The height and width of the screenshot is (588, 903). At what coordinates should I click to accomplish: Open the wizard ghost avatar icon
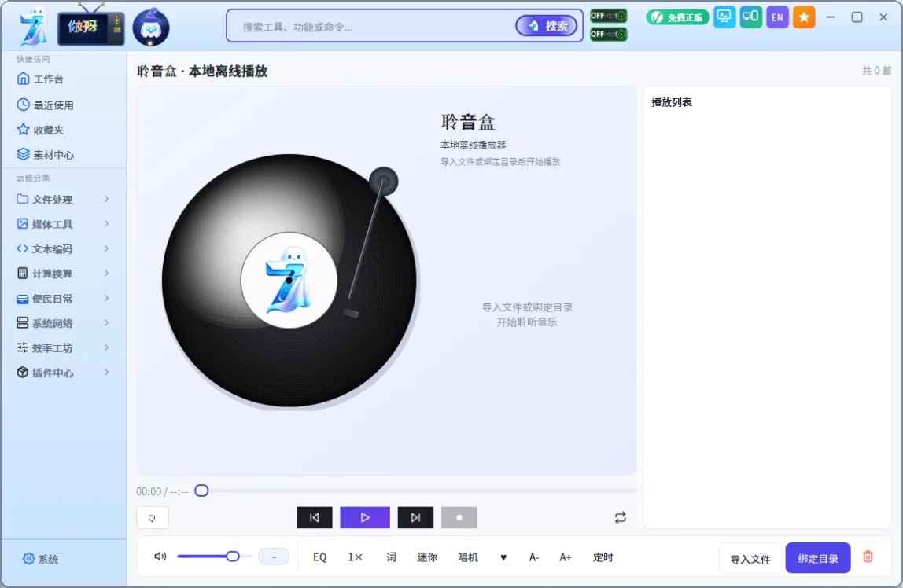[151, 27]
